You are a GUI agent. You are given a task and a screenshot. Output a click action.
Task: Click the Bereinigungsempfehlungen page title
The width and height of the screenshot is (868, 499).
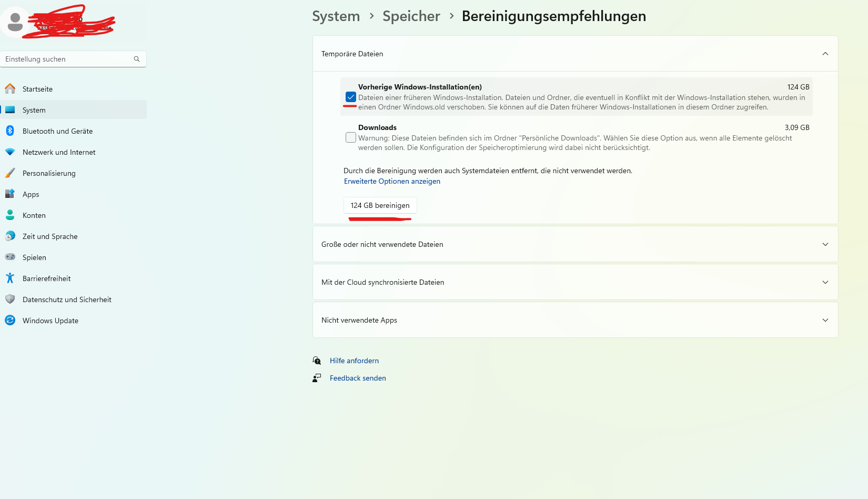(x=554, y=16)
